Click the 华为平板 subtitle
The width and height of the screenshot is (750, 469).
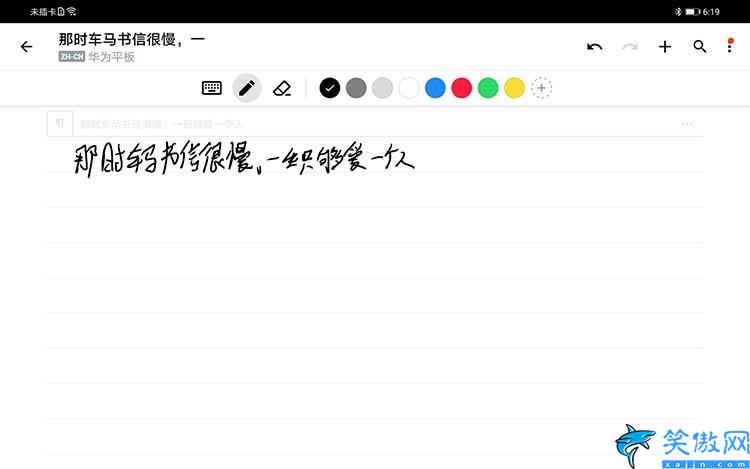[x=111, y=57]
